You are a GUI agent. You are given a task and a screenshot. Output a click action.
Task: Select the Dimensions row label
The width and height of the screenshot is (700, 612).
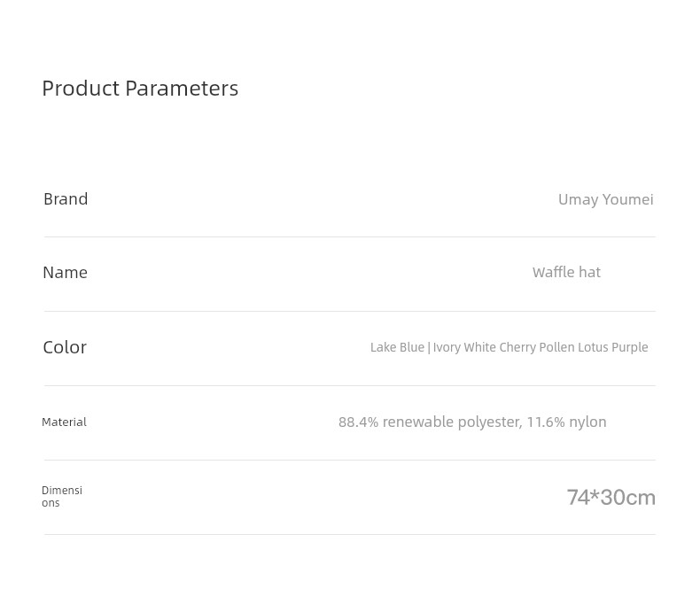tap(62, 497)
